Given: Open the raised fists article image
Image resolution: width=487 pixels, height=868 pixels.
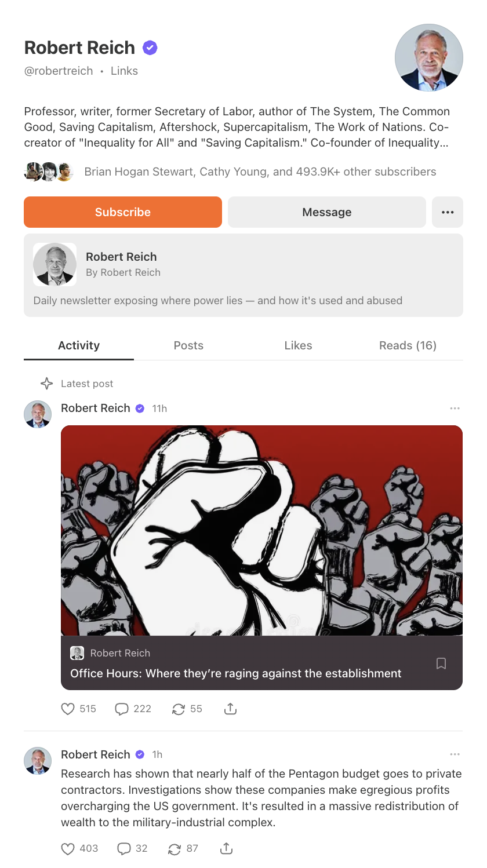Looking at the screenshot, I should coord(261,531).
